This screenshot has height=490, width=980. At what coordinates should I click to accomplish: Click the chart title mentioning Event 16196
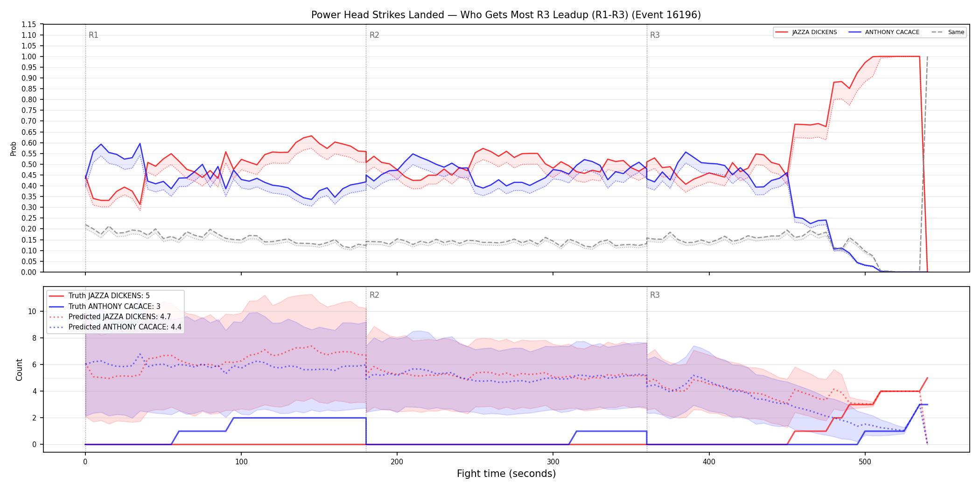[x=506, y=15]
